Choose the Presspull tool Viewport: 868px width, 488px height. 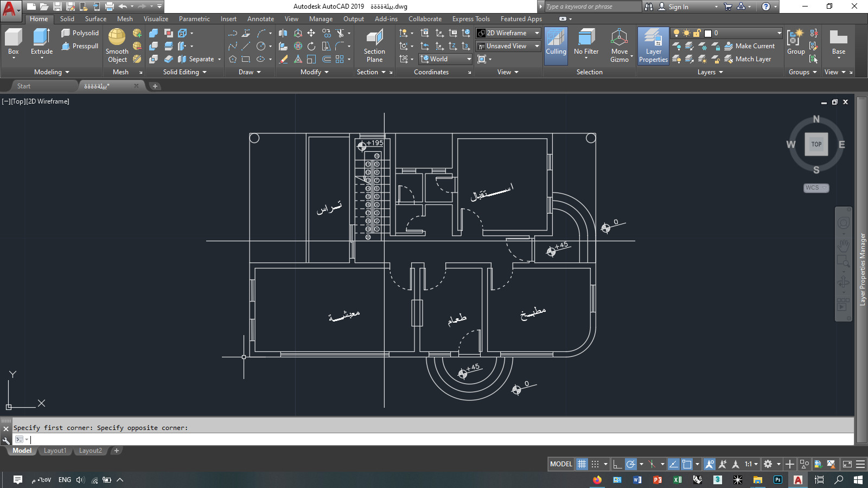[80, 46]
